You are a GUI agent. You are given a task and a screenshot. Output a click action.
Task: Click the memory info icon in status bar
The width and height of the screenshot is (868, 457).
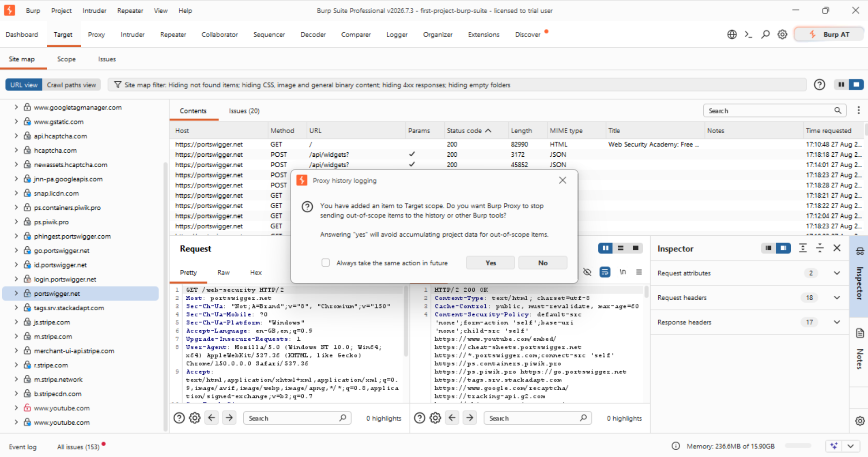point(676,446)
